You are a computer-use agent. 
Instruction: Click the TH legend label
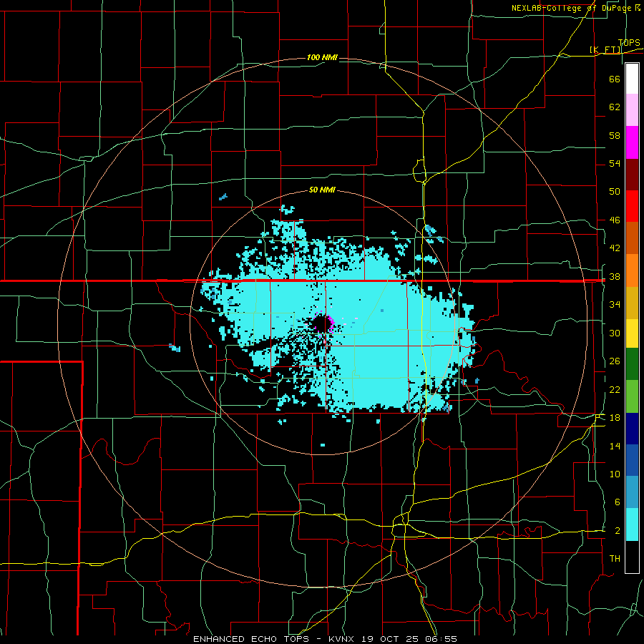click(x=615, y=558)
